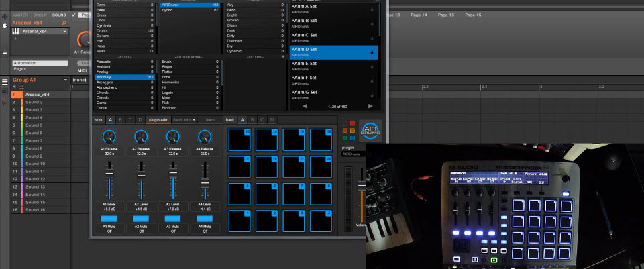Click the MIDI button
The height and width of the screenshot is (269, 644).
click(83, 70)
